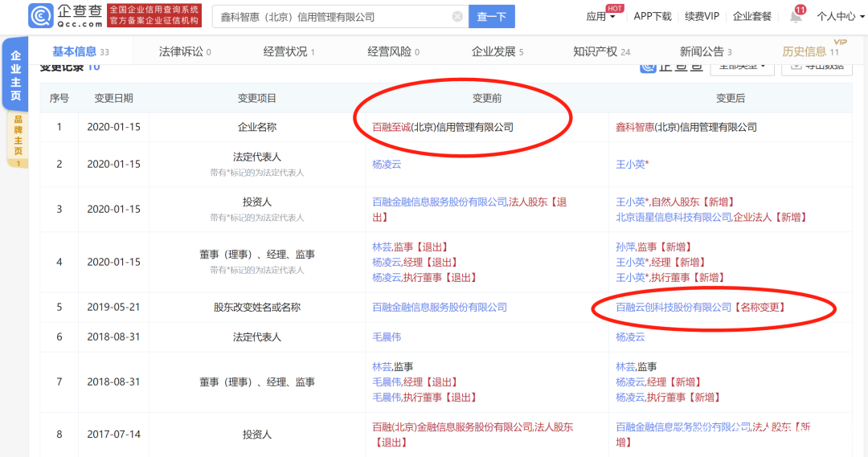
Task: Open 杨凌云 in row 2 legal representative
Action: pyautogui.click(x=387, y=165)
